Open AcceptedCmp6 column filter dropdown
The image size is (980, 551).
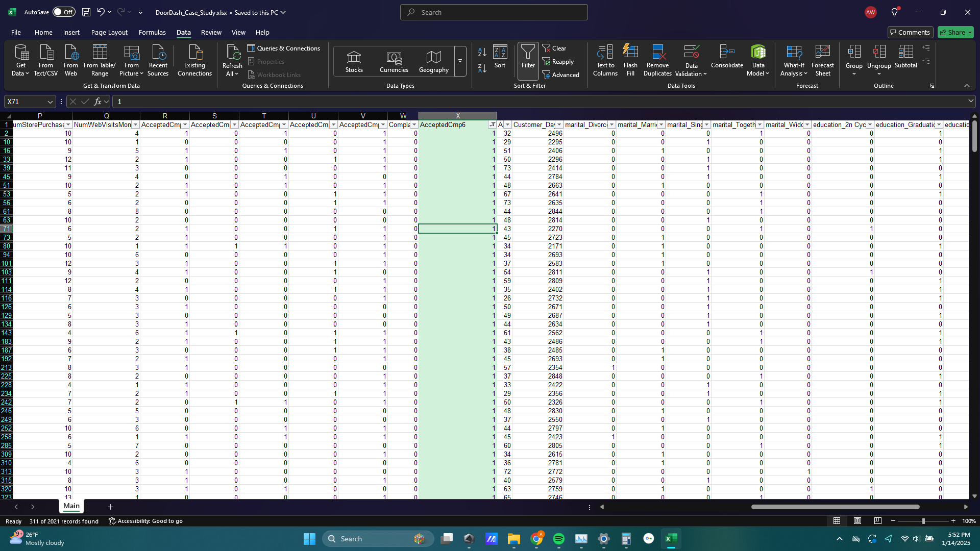coord(492,124)
